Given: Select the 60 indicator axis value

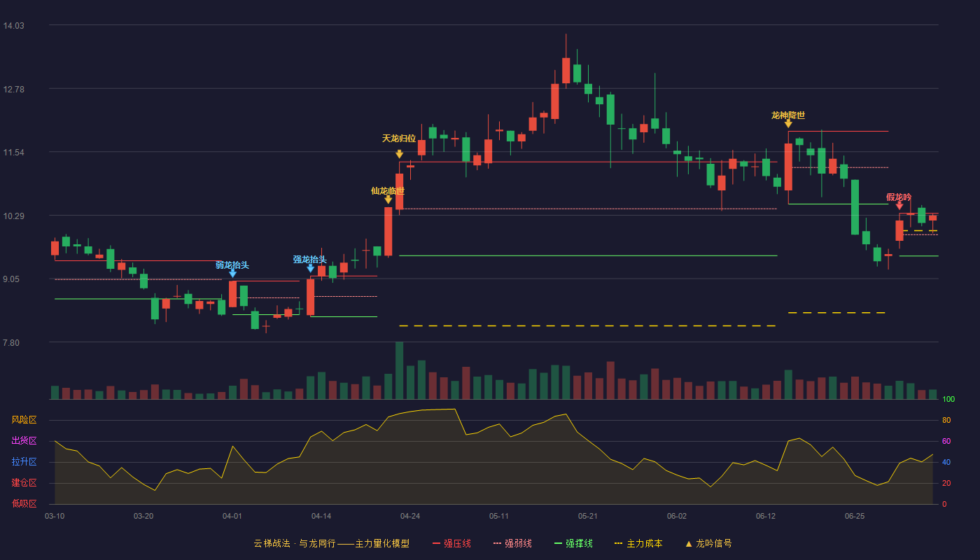Looking at the screenshot, I should 946,442.
